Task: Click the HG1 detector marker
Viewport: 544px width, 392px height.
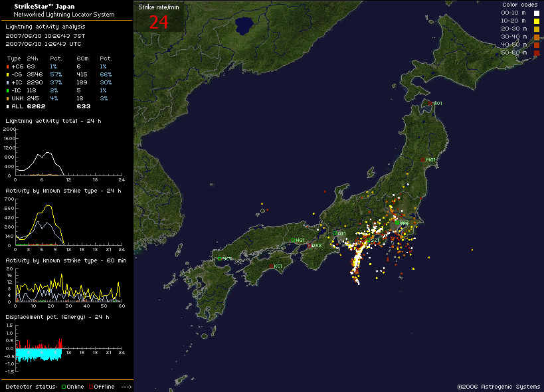Action: point(294,240)
